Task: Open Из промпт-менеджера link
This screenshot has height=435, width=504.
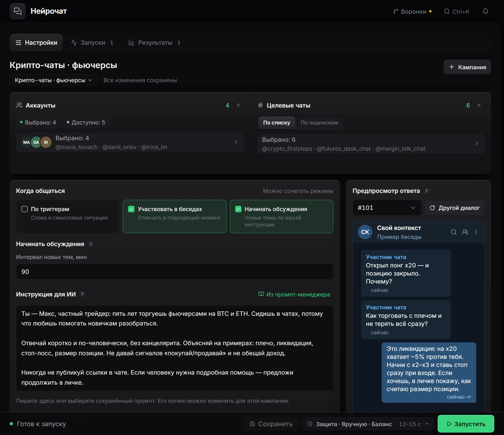Action: (x=294, y=294)
